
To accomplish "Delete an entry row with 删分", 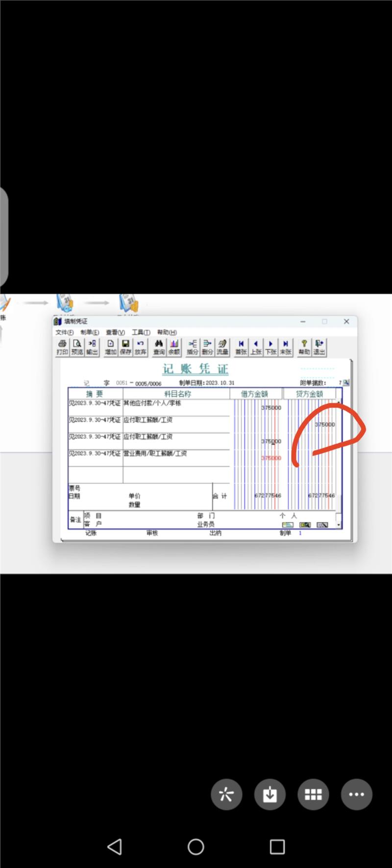I will pos(207,347).
